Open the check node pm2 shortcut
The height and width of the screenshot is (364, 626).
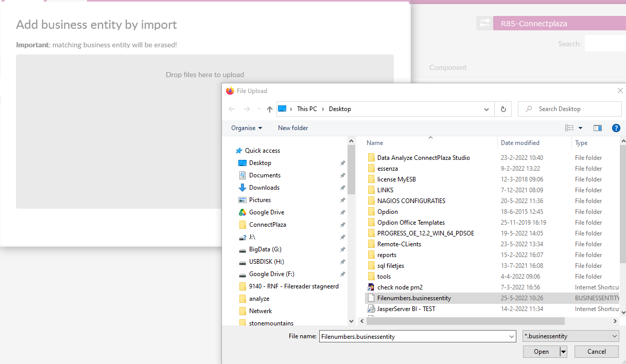click(x=399, y=287)
